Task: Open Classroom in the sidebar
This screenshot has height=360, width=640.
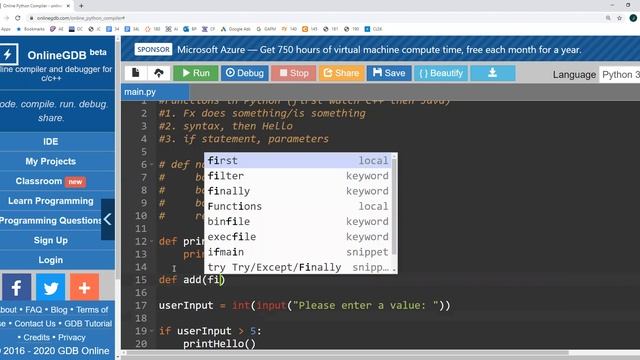Action: [51, 181]
